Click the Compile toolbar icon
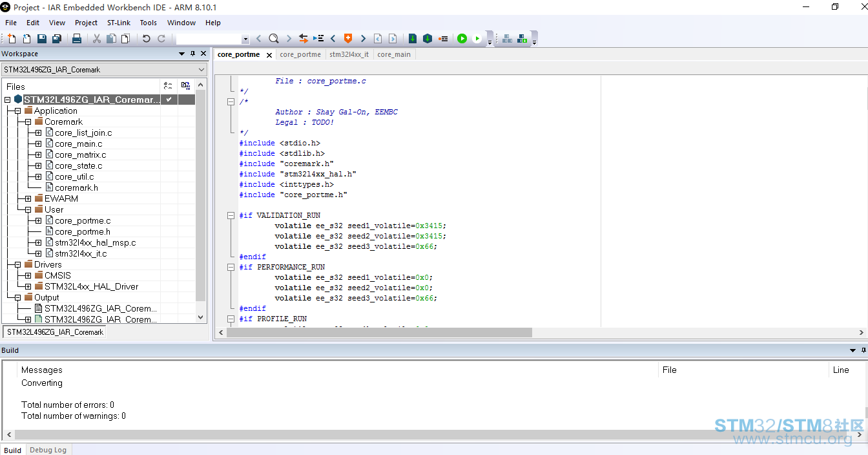This screenshot has width=868, height=455. 413,39
